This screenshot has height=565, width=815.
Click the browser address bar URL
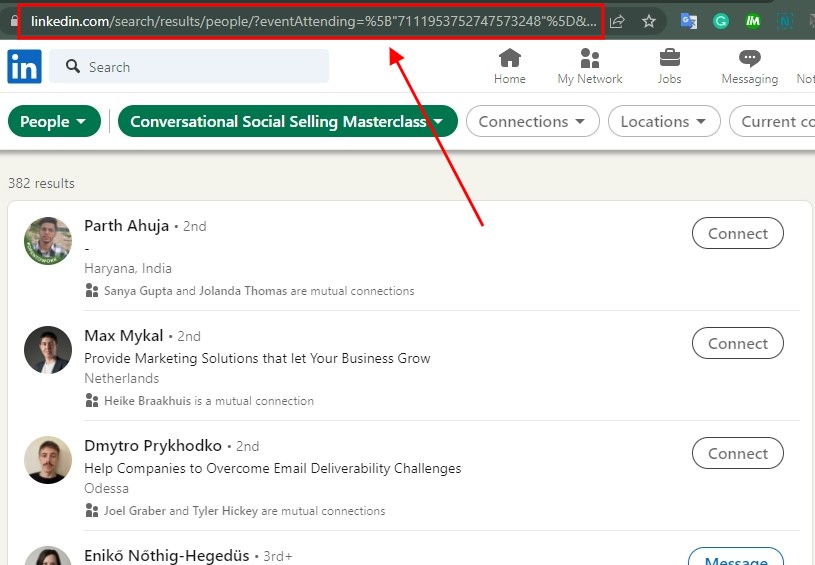[x=313, y=21]
